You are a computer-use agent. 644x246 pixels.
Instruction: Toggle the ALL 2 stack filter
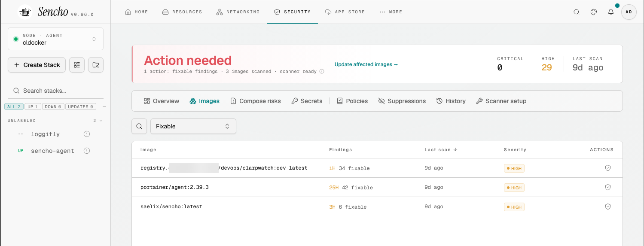pos(14,106)
